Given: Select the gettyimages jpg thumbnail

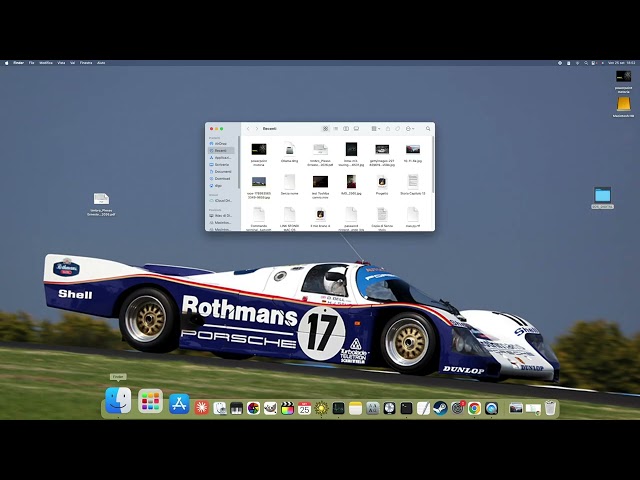Looking at the screenshot, I should (382, 149).
